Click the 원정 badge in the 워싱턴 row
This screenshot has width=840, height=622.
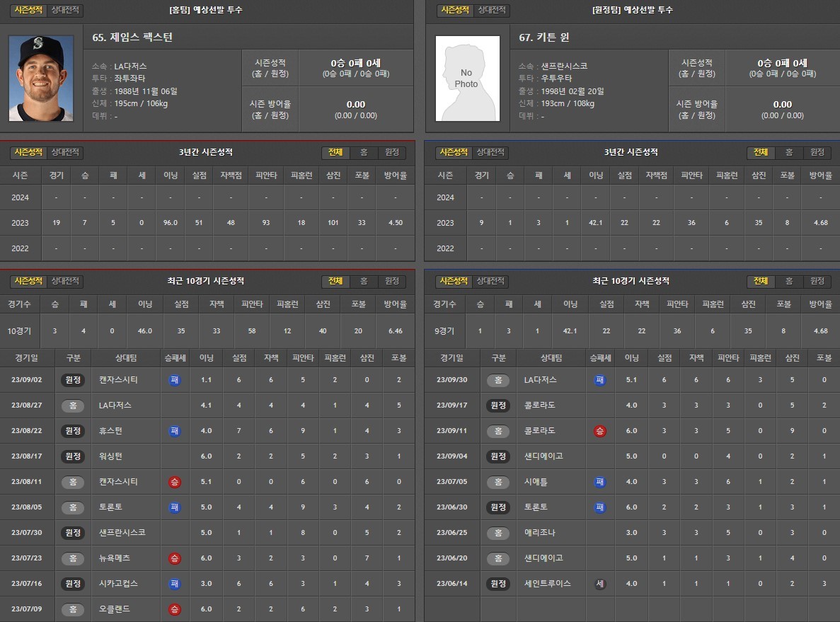73,456
